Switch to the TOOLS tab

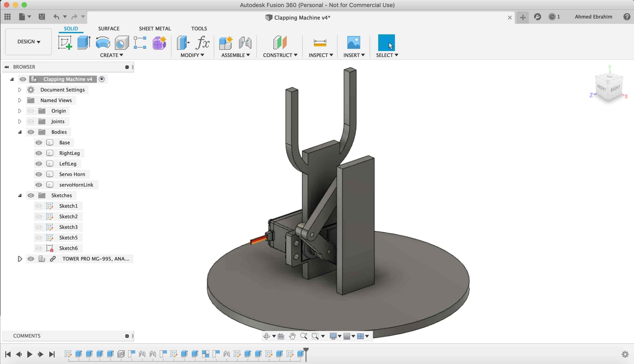(199, 29)
